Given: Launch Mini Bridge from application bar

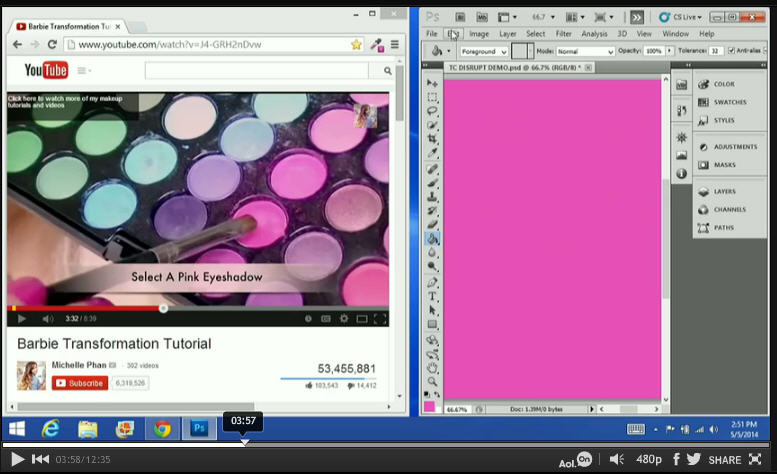Looking at the screenshot, I should [x=482, y=17].
